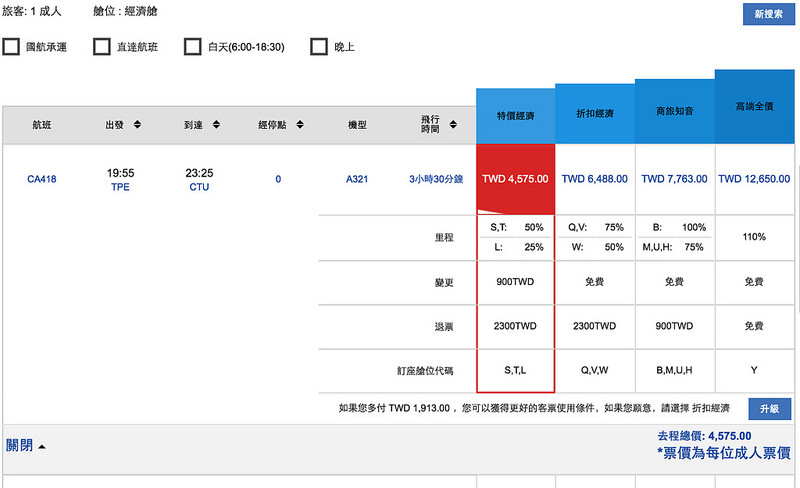Viewport: 800px width, 488px height.
Task: Select the 特價經濟 fare tab
Action: tap(515, 116)
